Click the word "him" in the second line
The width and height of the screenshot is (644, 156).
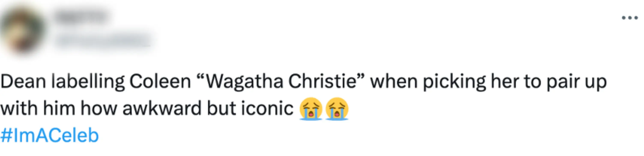59,109
